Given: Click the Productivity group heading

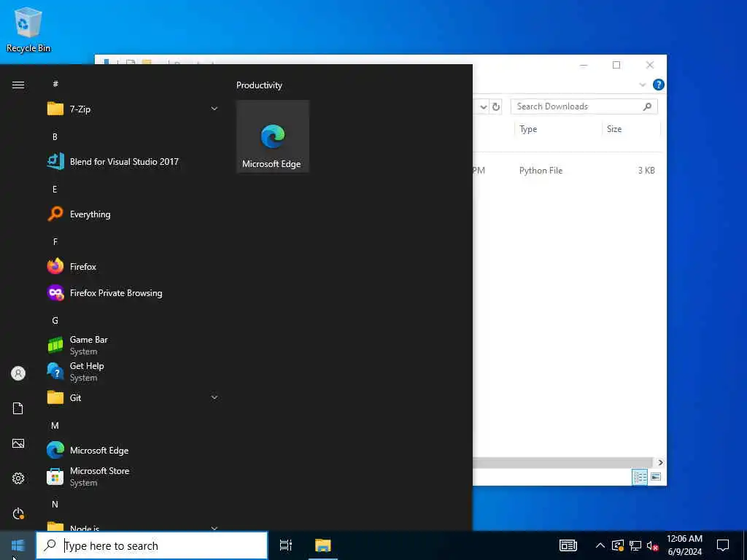Looking at the screenshot, I should [x=259, y=85].
